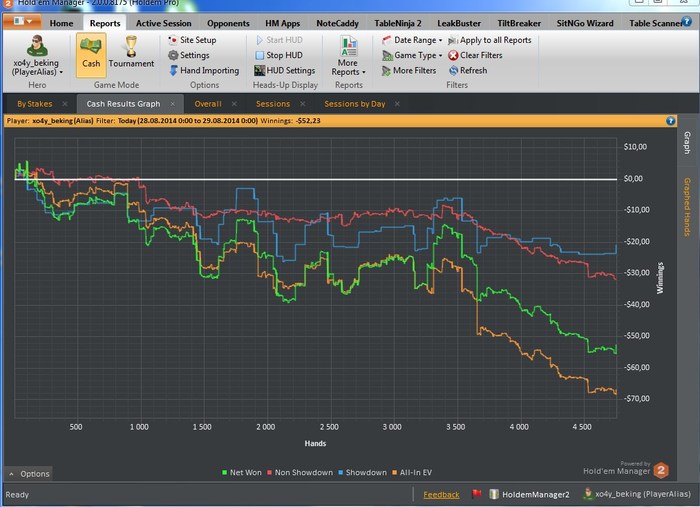The height and width of the screenshot is (507, 700).
Task: Open the Game Type filter dropdown
Action: [x=412, y=55]
